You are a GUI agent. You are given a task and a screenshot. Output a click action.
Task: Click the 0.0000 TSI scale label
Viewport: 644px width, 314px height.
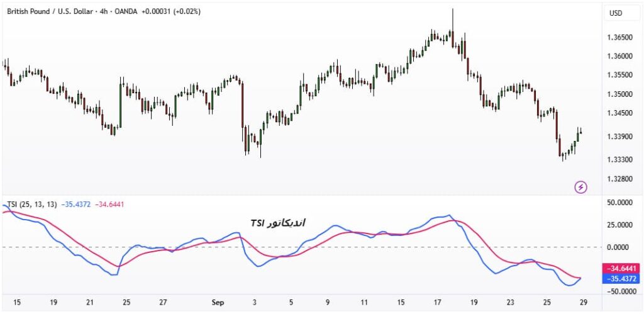coord(621,247)
